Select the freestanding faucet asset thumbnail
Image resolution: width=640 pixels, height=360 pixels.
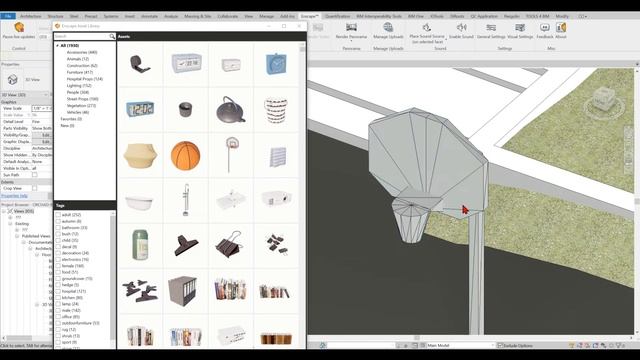186,200
